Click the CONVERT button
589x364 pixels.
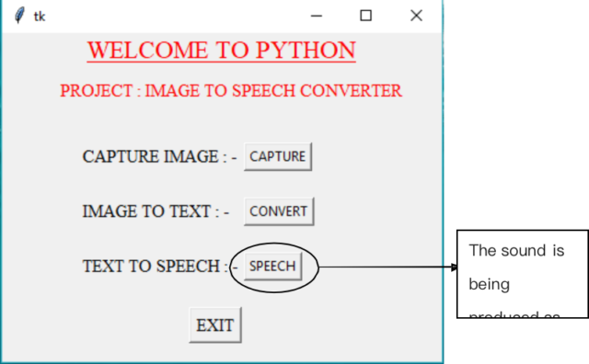279,211
